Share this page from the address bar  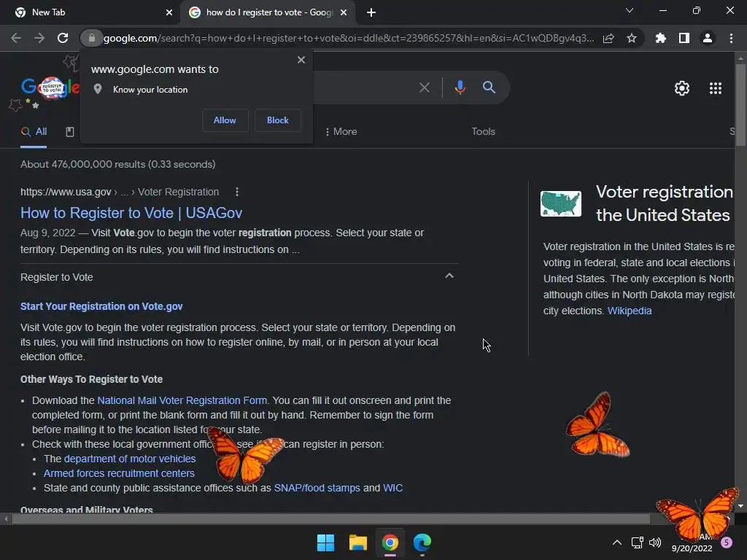608,38
